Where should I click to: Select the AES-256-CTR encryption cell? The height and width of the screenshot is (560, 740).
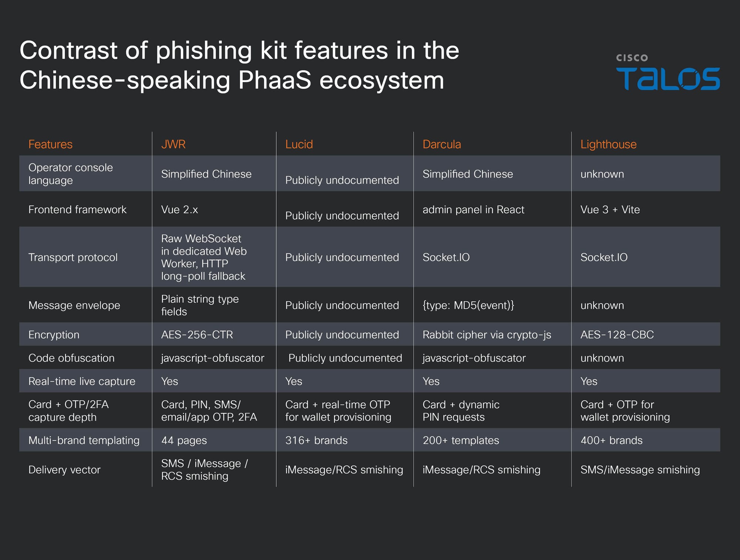[197, 335]
